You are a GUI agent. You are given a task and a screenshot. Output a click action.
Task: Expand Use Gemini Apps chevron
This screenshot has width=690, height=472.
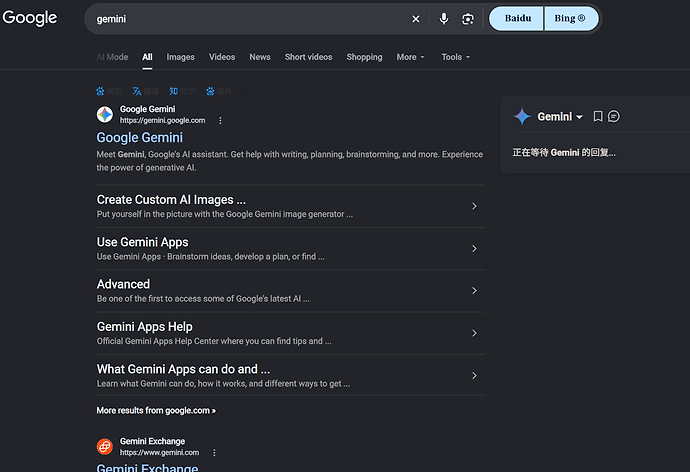coord(474,249)
